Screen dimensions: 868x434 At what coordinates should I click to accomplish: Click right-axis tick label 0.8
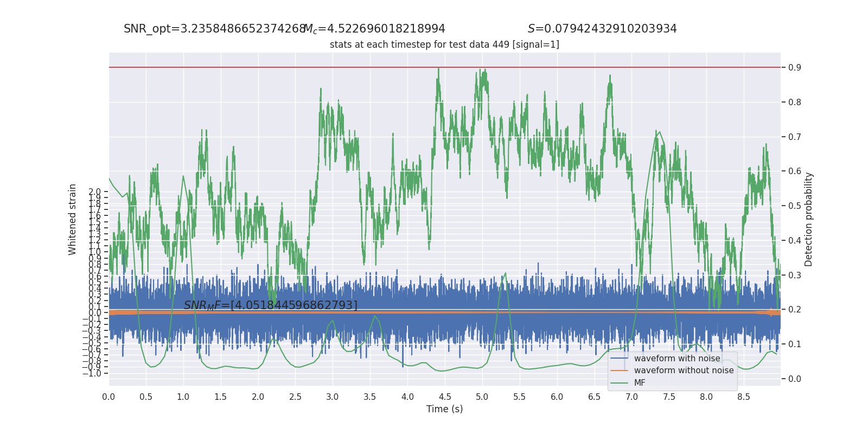point(795,103)
